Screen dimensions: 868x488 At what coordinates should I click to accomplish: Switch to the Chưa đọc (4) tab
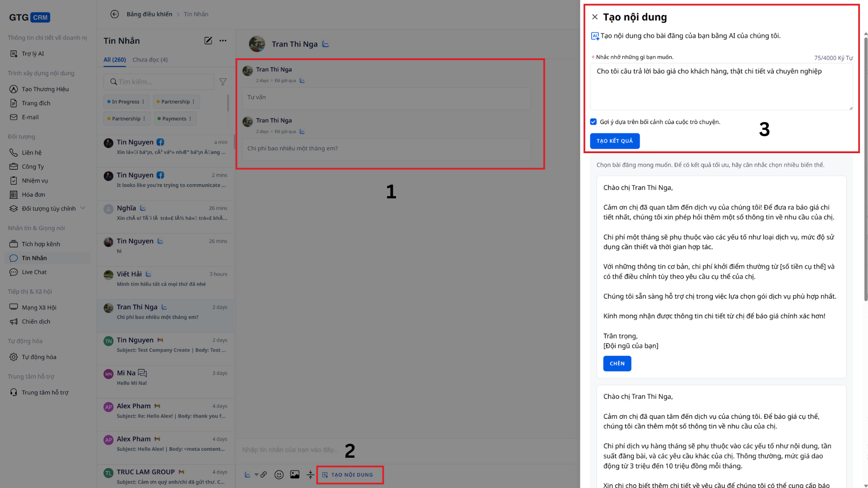click(x=150, y=60)
